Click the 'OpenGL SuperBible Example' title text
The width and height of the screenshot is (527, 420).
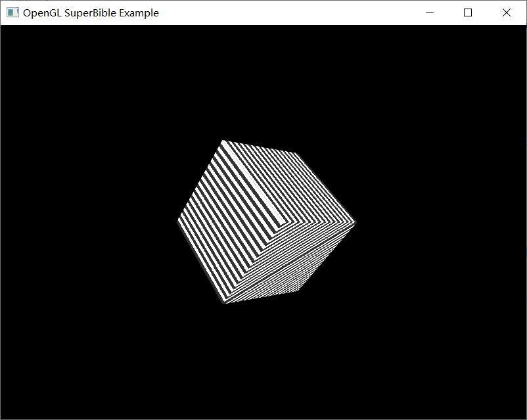[91, 13]
